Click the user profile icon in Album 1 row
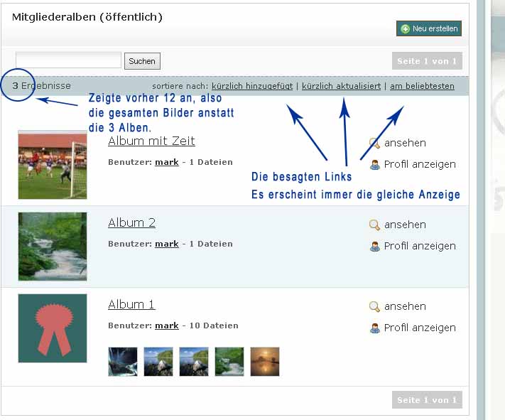 tap(374, 328)
